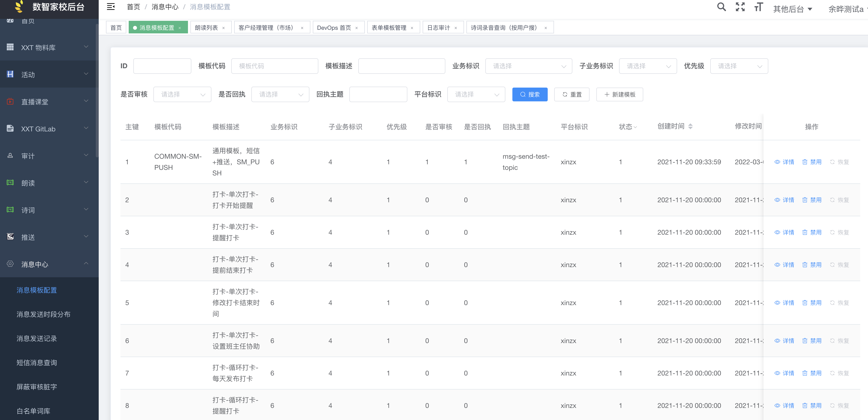
Task: Open the 业务标识 dropdown
Action: click(x=528, y=66)
